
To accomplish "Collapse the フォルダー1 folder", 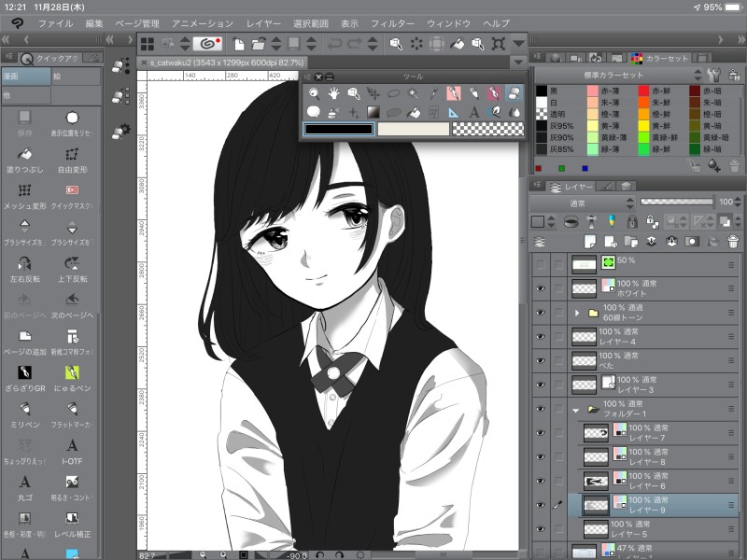I will click(x=577, y=409).
